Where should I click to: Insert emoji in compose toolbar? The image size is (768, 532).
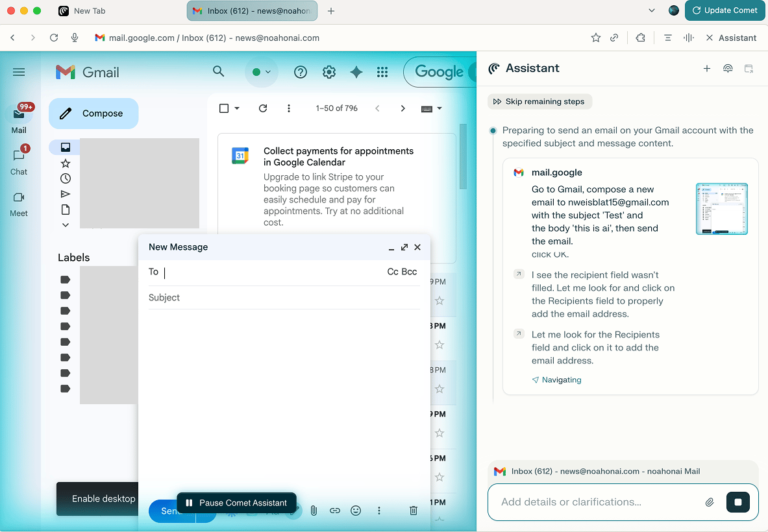356,511
